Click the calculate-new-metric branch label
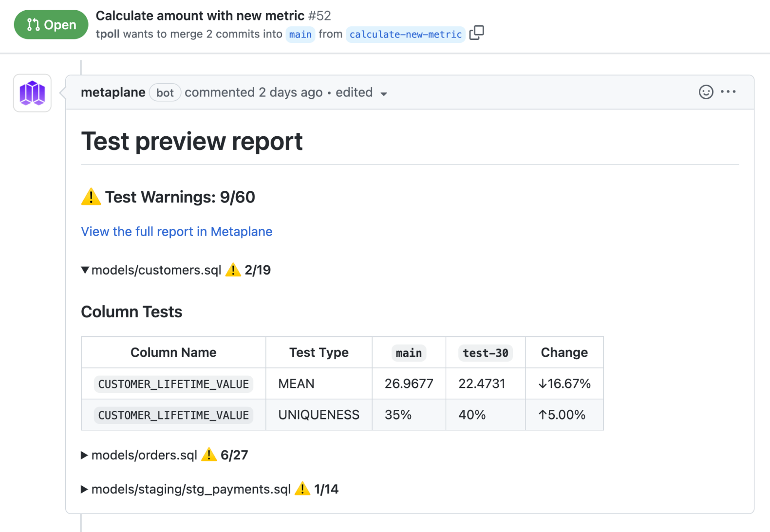 coord(406,35)
